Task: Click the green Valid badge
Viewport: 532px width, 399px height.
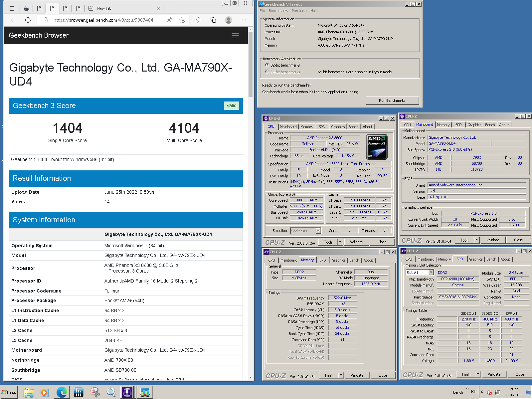Action: (x=231, y=105)
